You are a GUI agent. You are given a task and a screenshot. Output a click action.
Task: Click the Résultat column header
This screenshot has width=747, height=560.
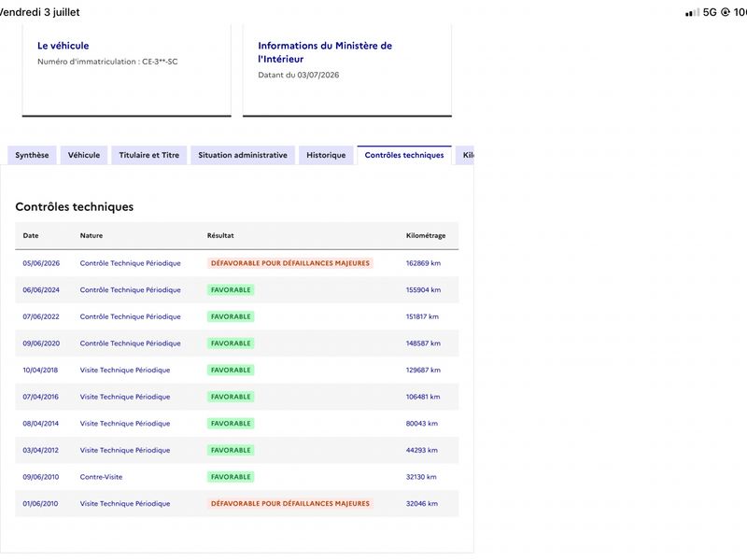pyautogui.click(x=220, y=236)
